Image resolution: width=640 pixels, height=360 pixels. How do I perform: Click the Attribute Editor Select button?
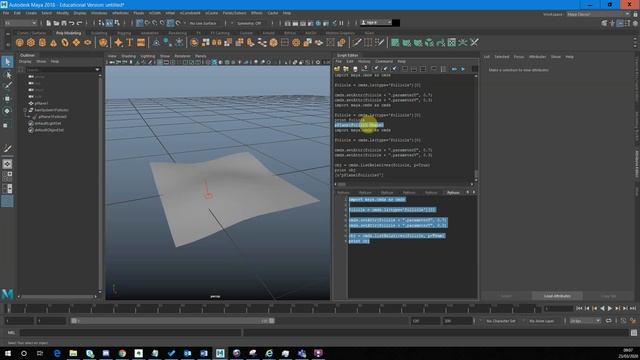[x=506, y=296]
